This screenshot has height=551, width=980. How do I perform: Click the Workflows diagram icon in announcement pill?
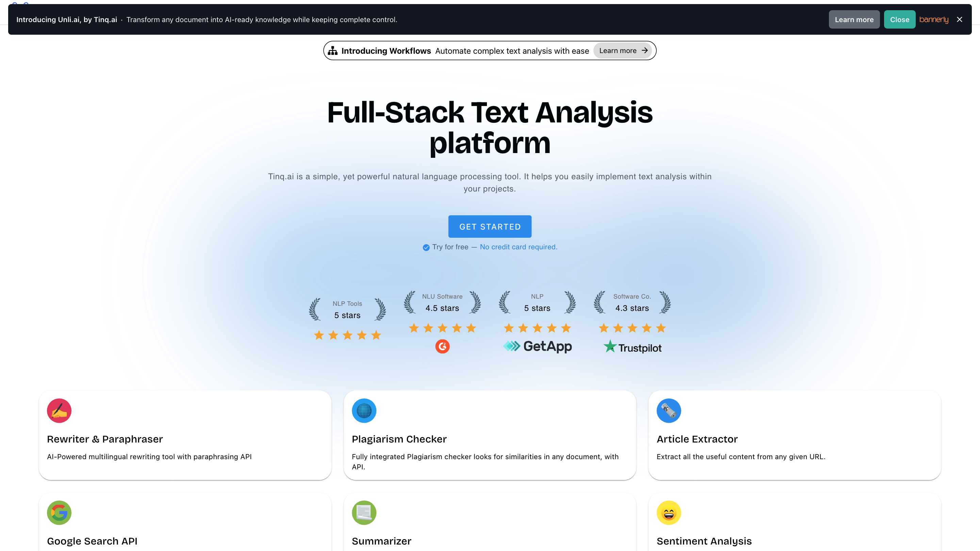pyautogui.click(x=332, y=51)
